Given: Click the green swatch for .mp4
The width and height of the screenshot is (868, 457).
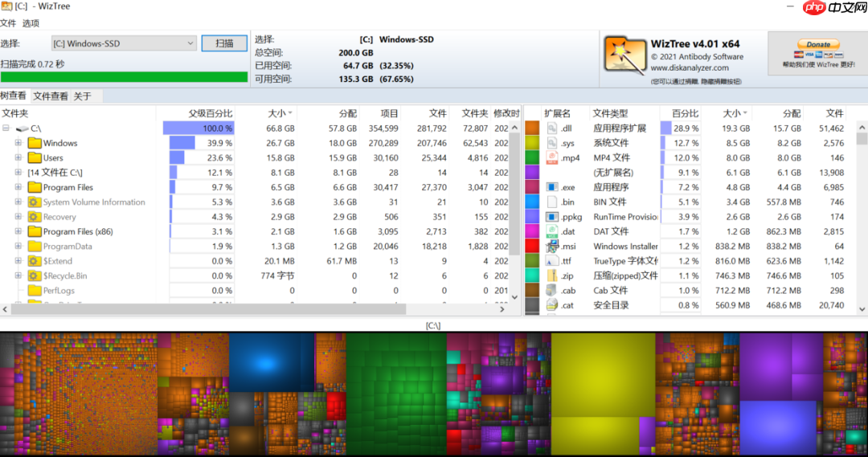Looking at the screenshot, I should 532,157.
